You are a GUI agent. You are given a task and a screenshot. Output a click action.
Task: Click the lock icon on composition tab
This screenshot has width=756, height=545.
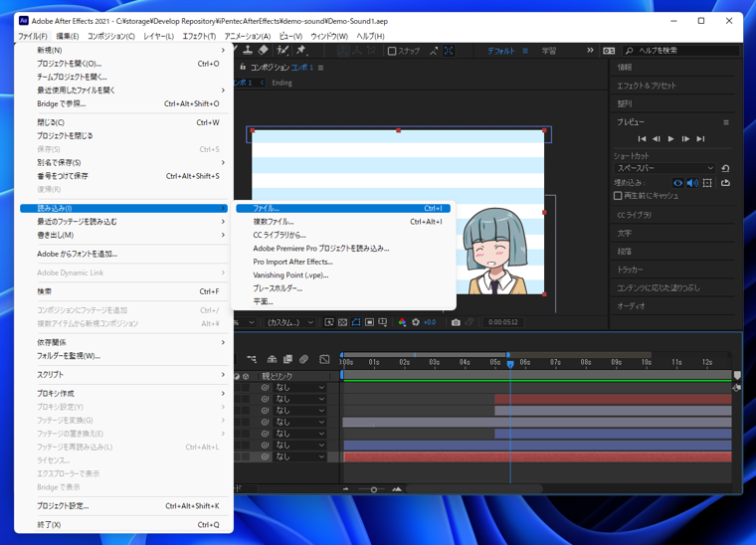(x=243, y=67)
